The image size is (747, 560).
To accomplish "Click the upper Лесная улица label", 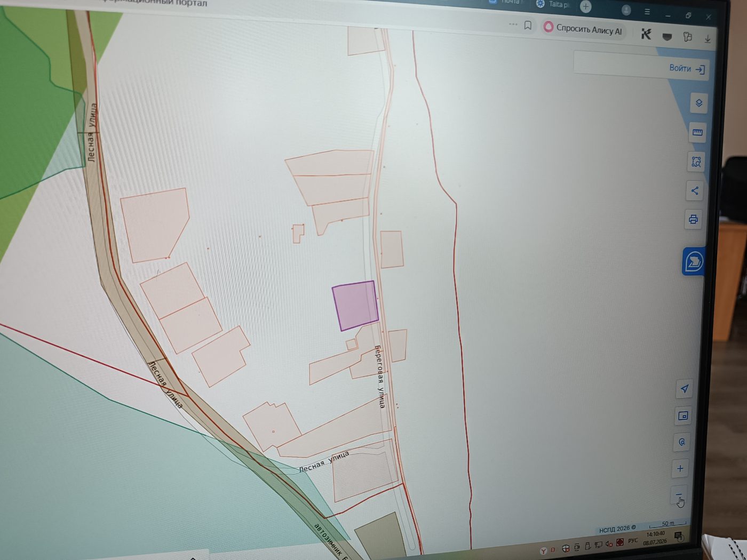I will point(92,132).
